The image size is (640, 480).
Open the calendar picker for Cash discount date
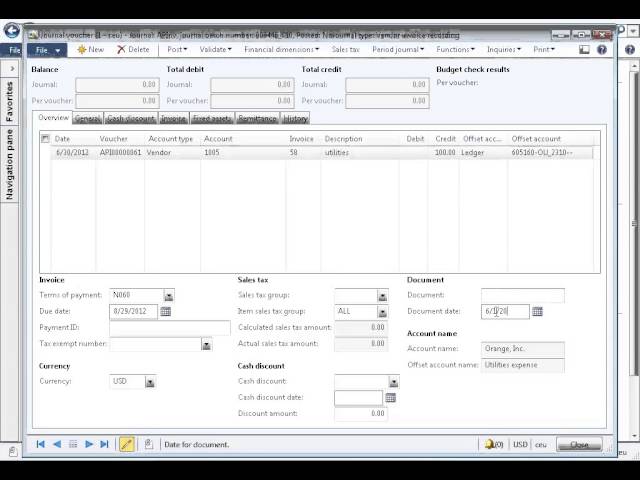(391, 398)
